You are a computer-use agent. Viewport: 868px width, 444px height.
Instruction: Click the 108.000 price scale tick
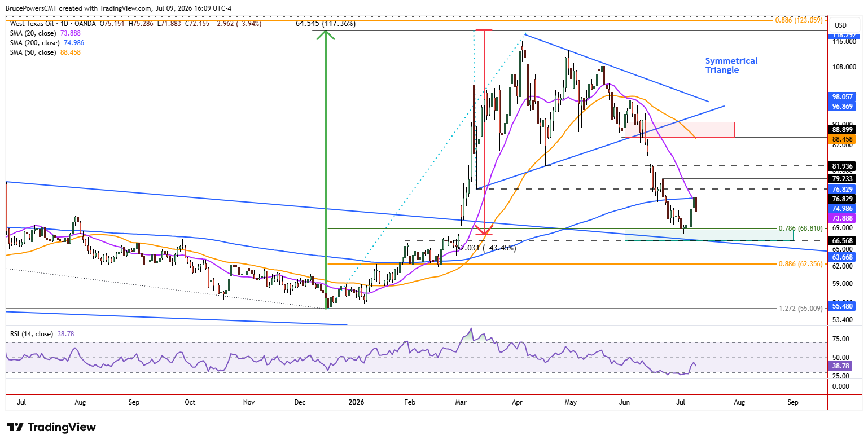[x=844, y=67]
